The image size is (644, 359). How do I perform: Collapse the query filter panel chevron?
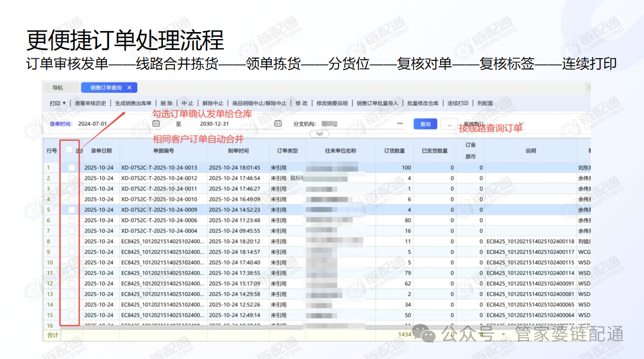(x=319, y=134)
